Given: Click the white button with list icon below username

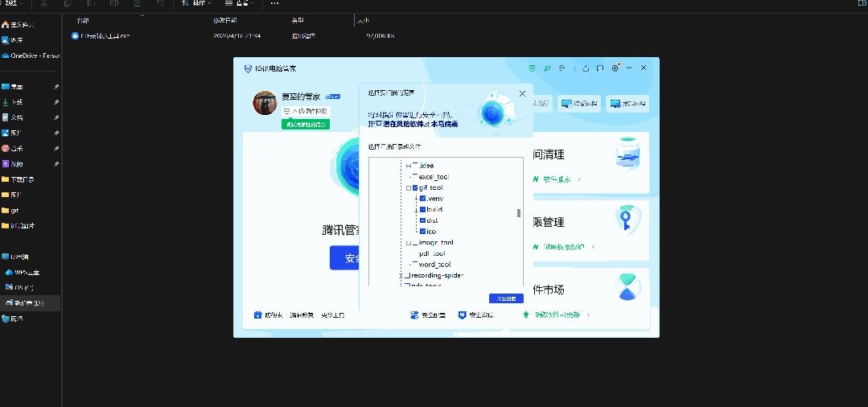Looking at the screenshot, I should click(306, 111).
